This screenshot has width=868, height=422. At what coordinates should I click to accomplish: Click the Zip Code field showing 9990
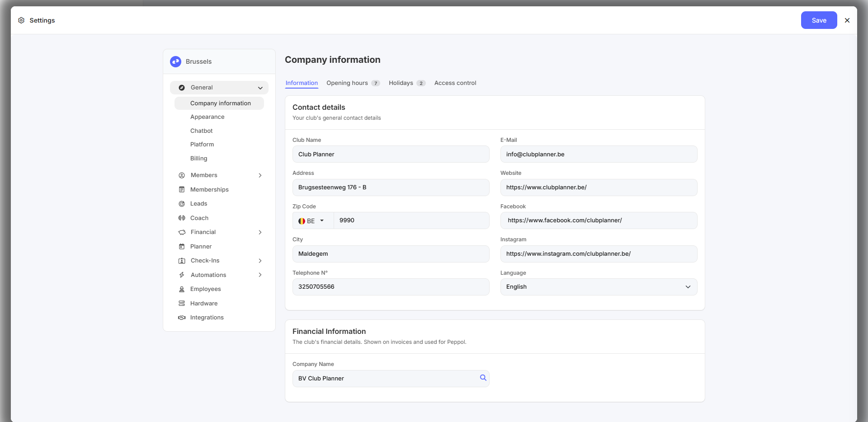click(411, 220)
